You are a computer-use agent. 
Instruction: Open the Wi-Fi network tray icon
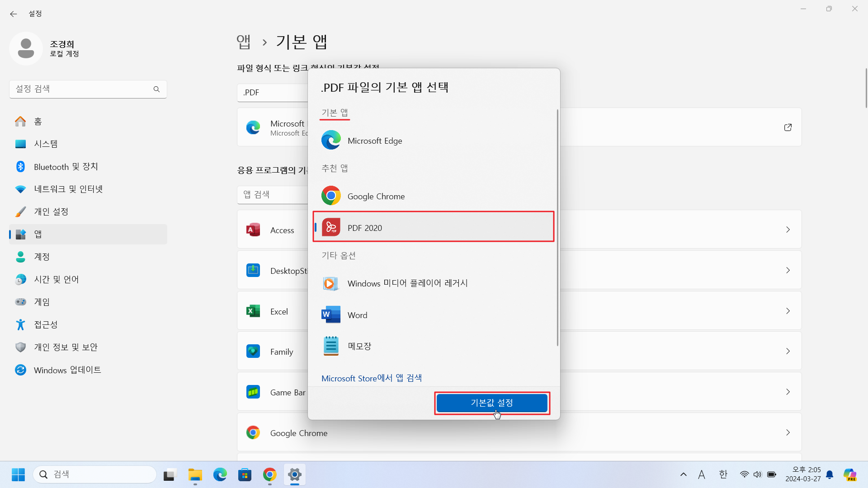click(x=744, y=474)
